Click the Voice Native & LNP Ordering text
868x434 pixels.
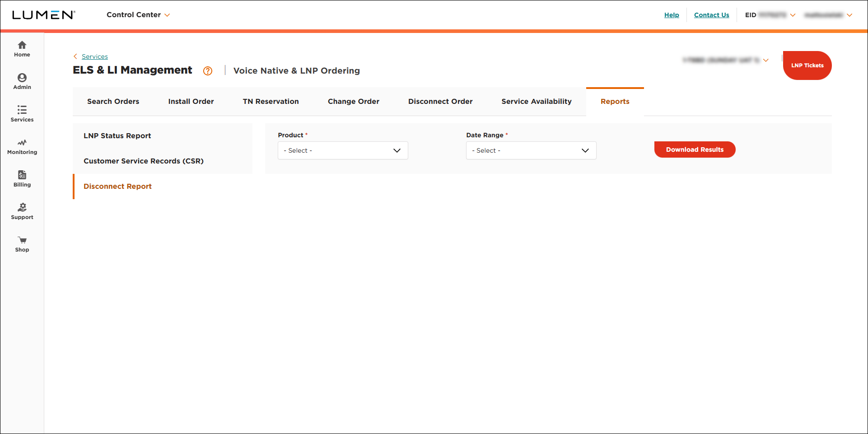tap(297, 71)
